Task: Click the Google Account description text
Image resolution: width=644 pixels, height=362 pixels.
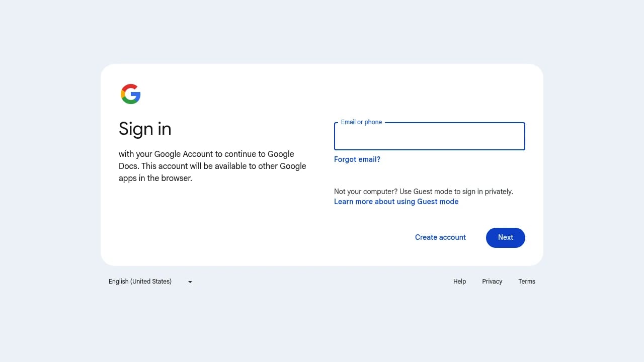Action: (x=212, y=166)
